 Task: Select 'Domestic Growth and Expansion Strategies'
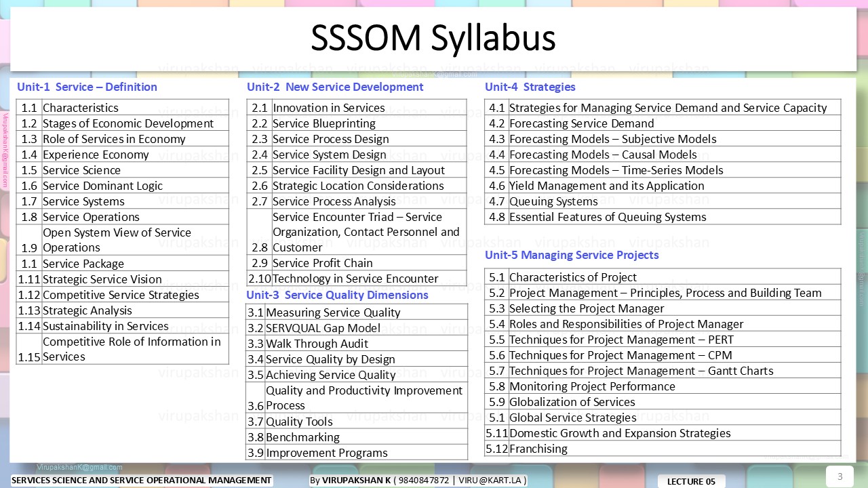675,432
